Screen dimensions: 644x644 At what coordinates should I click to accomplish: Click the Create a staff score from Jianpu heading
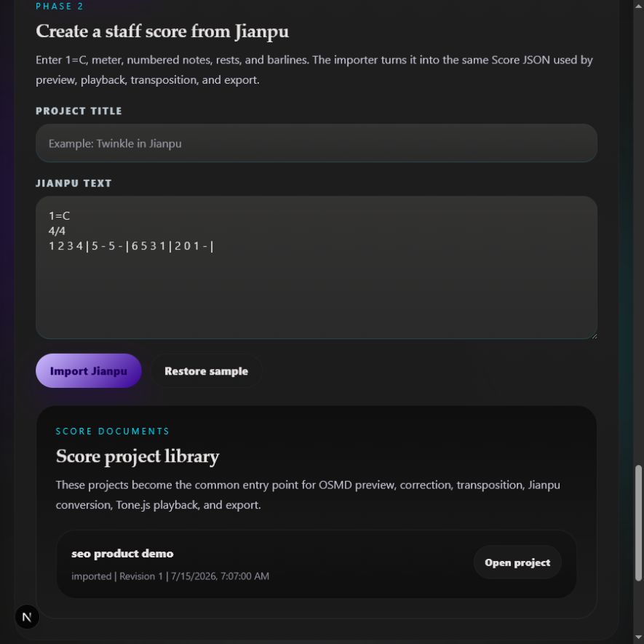pyautogui.click(x=162, y=31)
